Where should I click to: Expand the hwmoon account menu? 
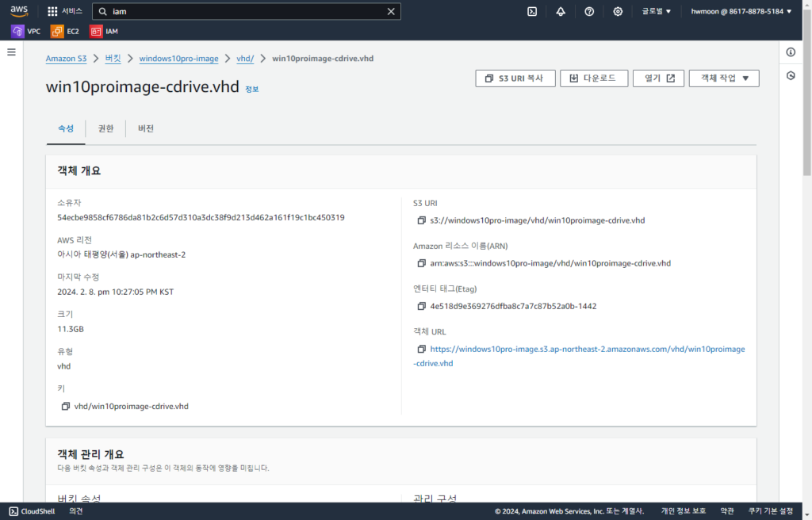(741, 11)
